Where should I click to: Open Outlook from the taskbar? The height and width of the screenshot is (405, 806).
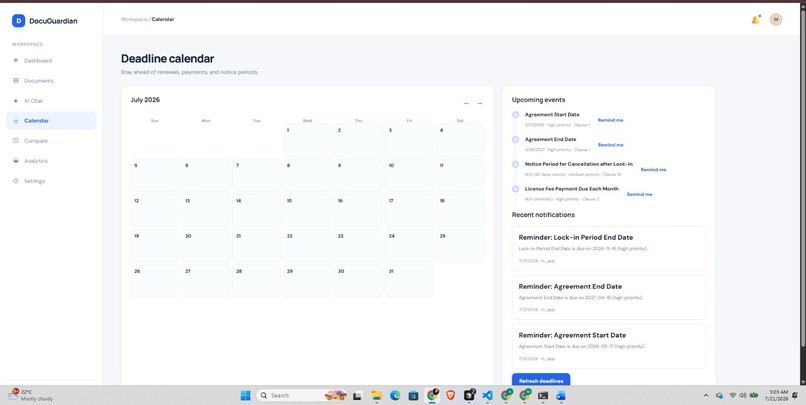[x=561, y=395]
